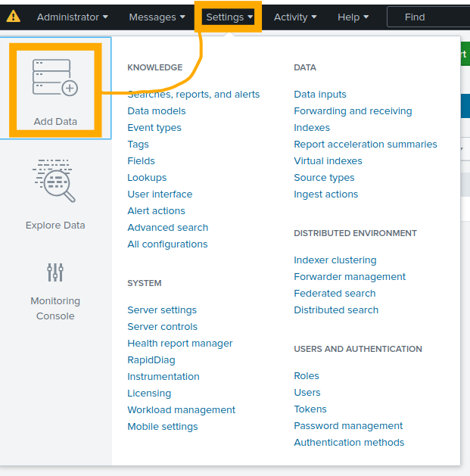Open Advanced search

(167, 228)
